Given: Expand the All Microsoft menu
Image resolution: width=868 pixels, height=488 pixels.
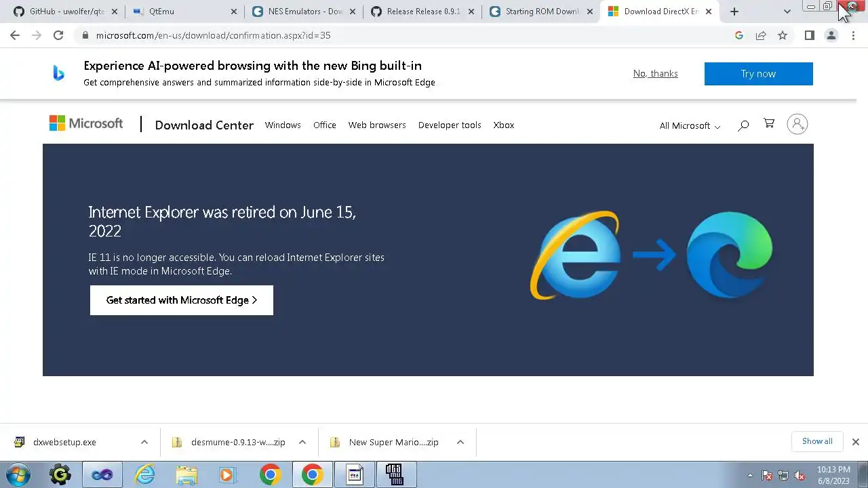Looking at the screenshot, I should [690, 125].
